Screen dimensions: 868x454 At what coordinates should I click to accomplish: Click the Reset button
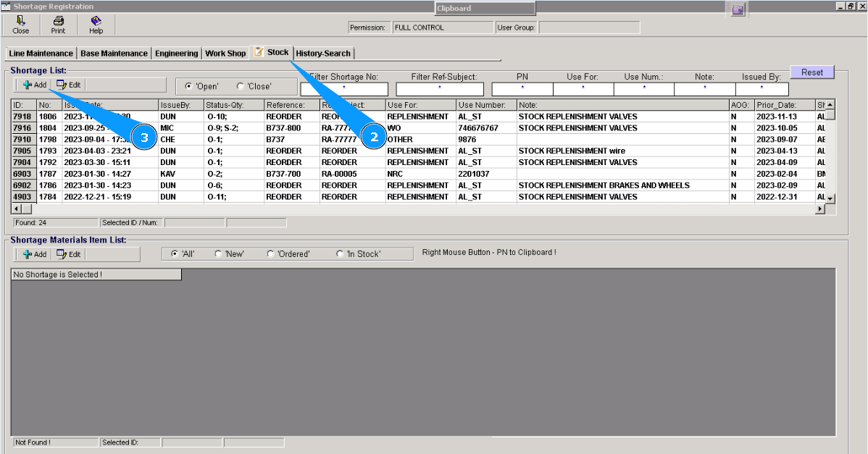click(x=811, y=72)
